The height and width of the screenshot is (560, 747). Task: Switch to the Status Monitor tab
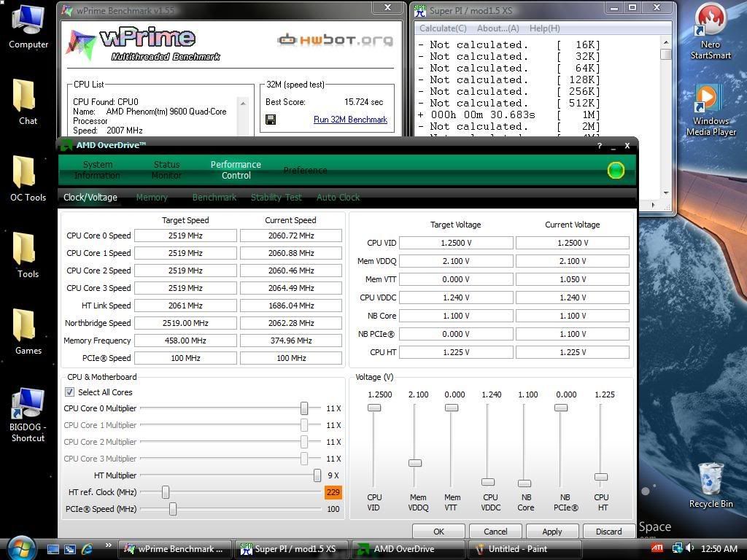(166, 170)
